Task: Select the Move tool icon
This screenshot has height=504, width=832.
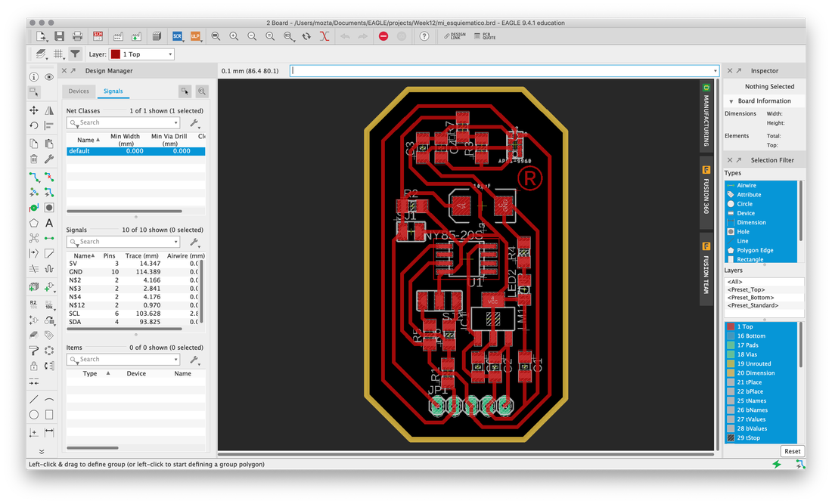Action: [34, 110]
